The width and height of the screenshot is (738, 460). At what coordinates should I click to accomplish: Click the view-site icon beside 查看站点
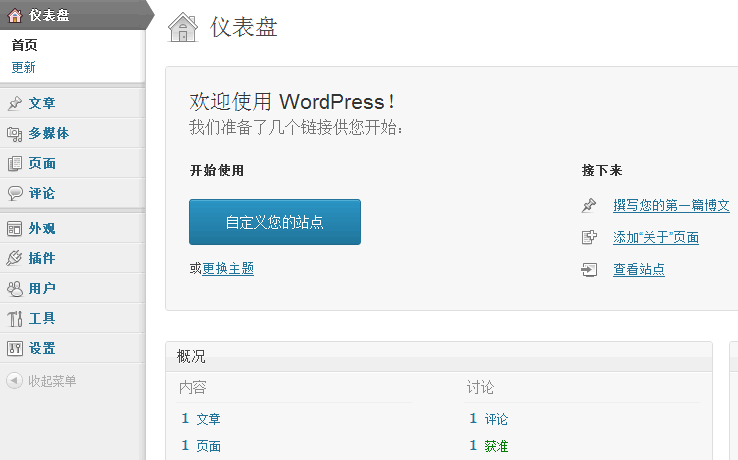[x=589, y=270]
